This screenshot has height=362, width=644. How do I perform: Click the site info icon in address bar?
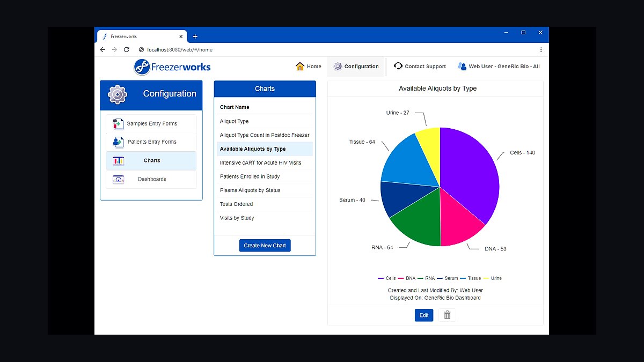(x=141, y=49)
